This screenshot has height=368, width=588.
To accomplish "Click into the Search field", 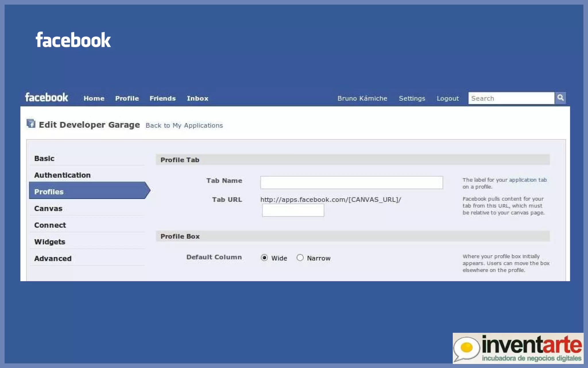I will [511, 98].
